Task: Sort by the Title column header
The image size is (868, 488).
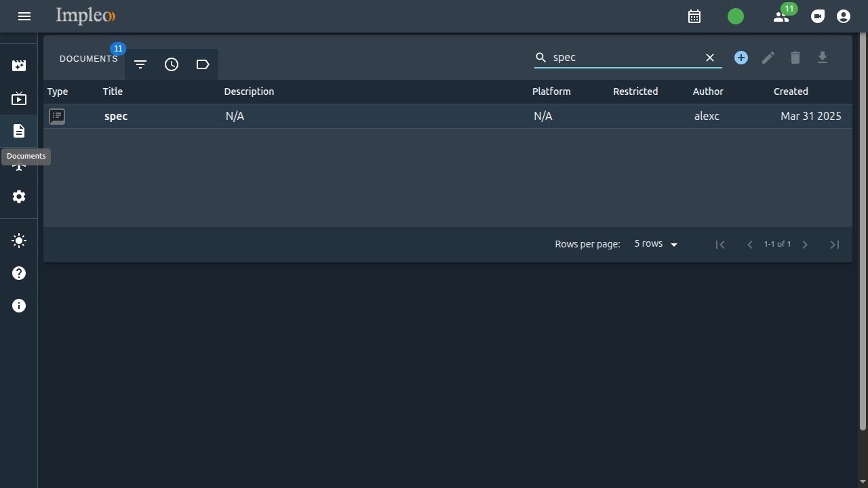Action: point(113,91)
